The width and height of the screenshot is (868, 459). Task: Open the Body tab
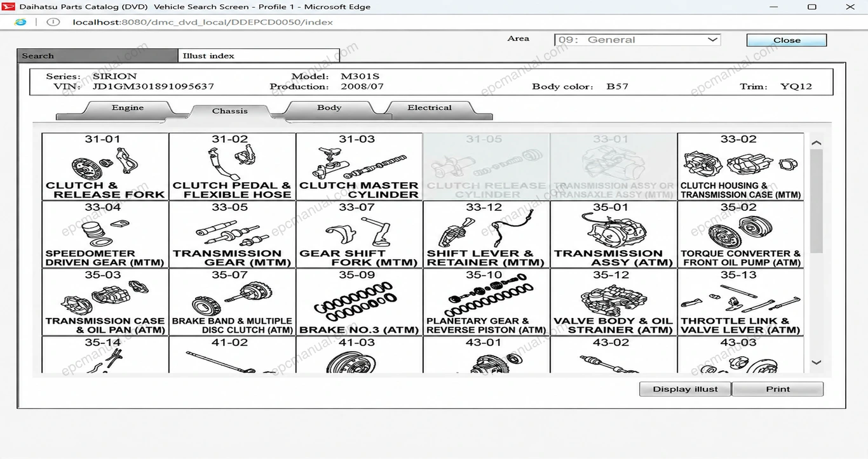(329, 109)
